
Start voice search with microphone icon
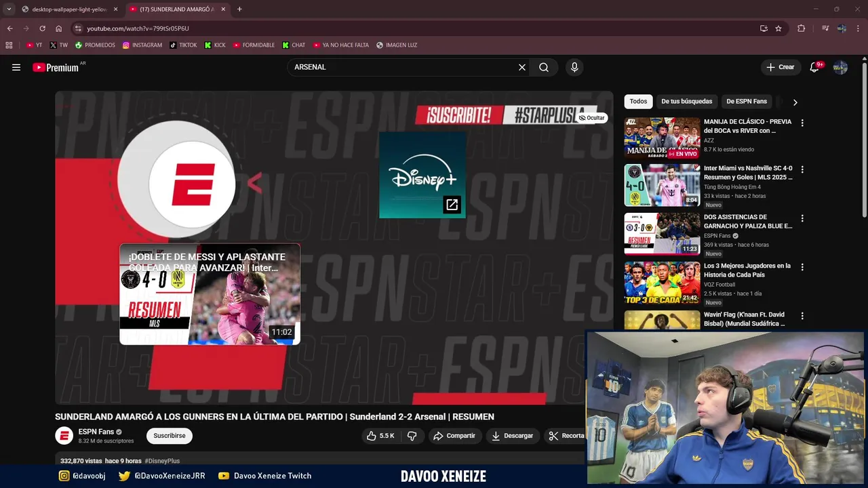click(574, 67)
